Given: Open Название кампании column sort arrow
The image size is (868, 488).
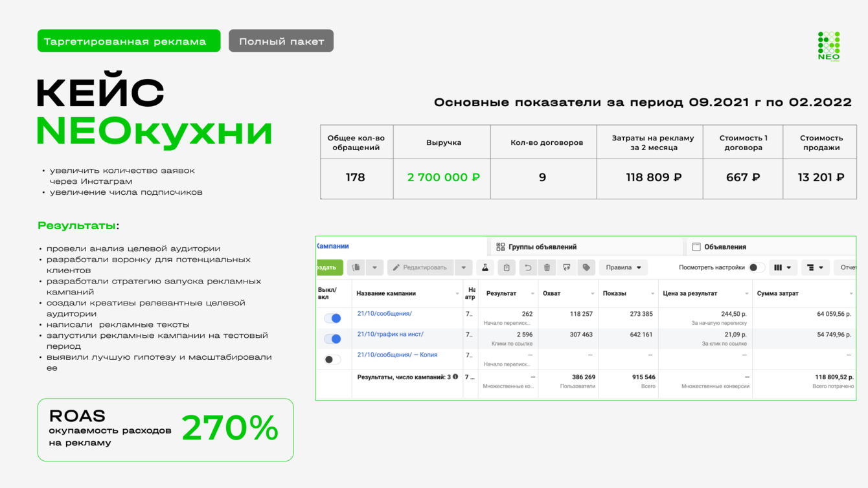Looking at the screenshot, I should (457, 294).
